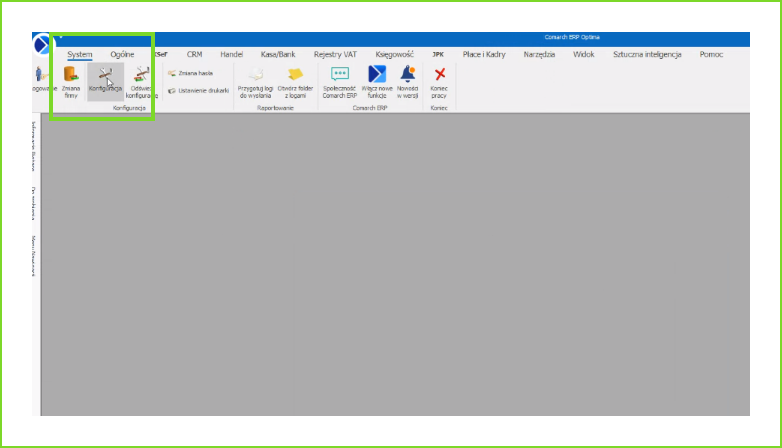Switch to the Księgowość tab

[x=394, y=54]
